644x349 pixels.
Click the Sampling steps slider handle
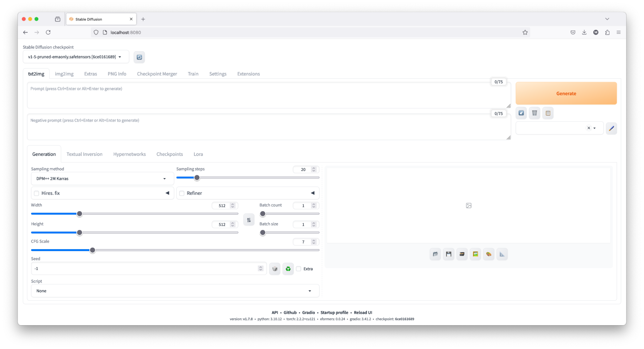197,178
